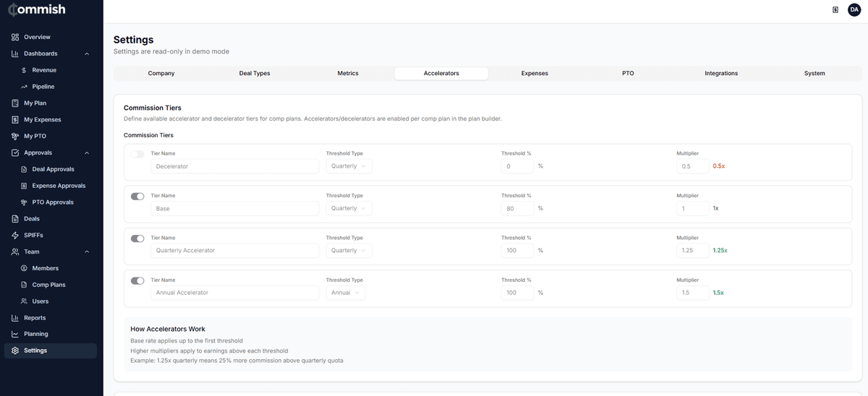868x396 pixels.
Task: Click the Deals file icon
Action: pos(15,219)
